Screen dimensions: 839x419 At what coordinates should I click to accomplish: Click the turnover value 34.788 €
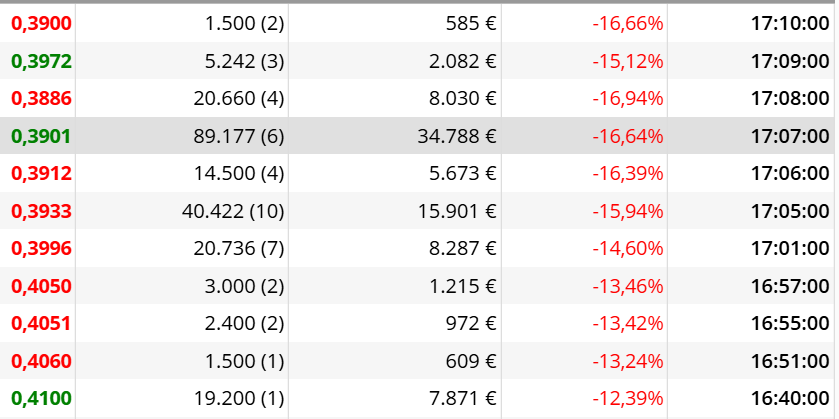457,136
